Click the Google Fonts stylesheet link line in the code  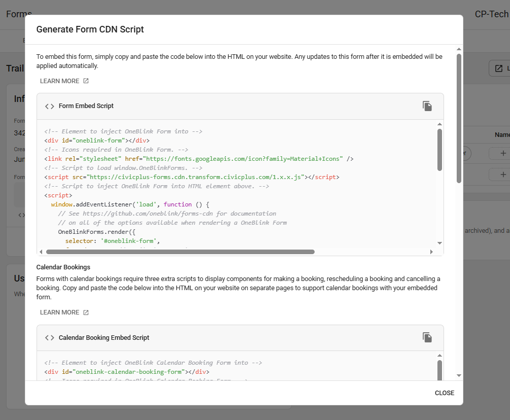pyautogui.click(x=199, y=159)
